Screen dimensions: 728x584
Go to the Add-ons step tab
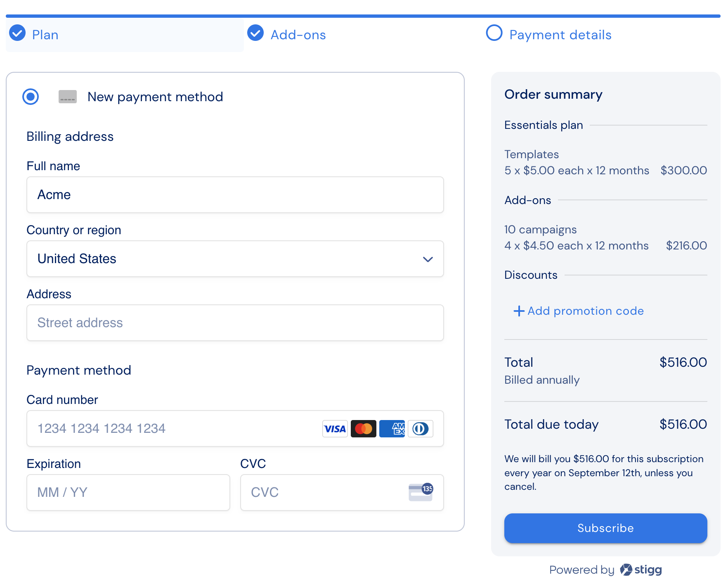coord(287,35)
